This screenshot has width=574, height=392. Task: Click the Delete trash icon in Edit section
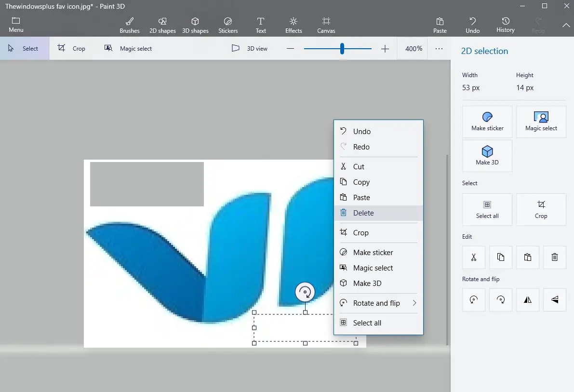555,257
